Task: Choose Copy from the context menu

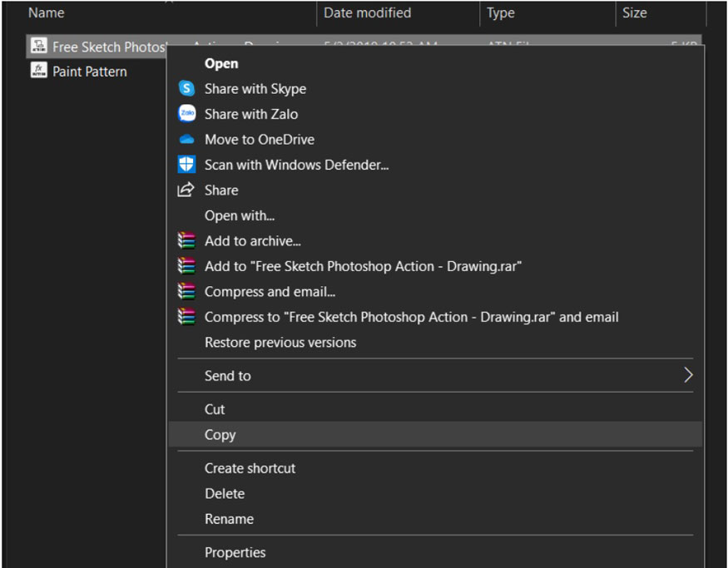Action: point(220,434)
